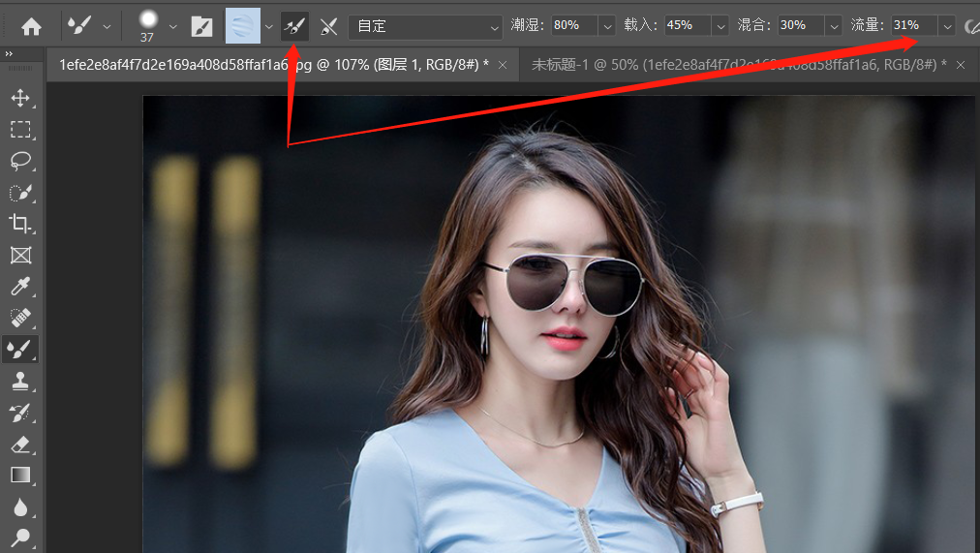Switch to the 未标题-1 document tab
The width and height of the screenshot is (980, 553).
pyautogui.click(x=734, y=65)
